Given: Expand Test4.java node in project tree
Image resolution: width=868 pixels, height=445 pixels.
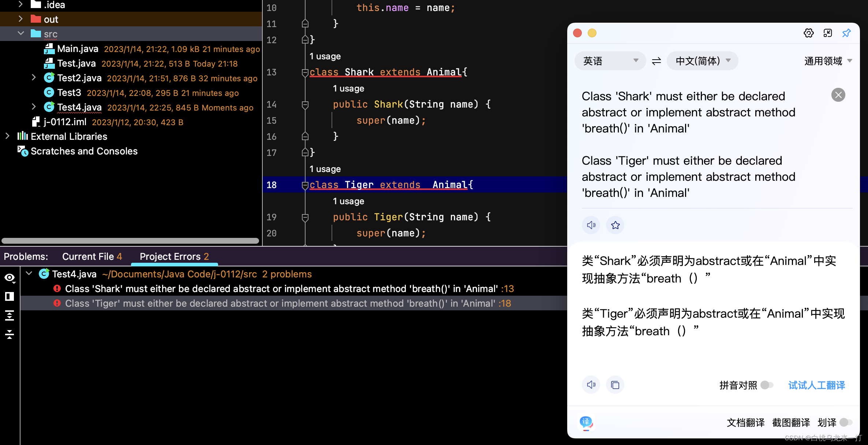Looking at the screenshot, I should pos(34,106).
